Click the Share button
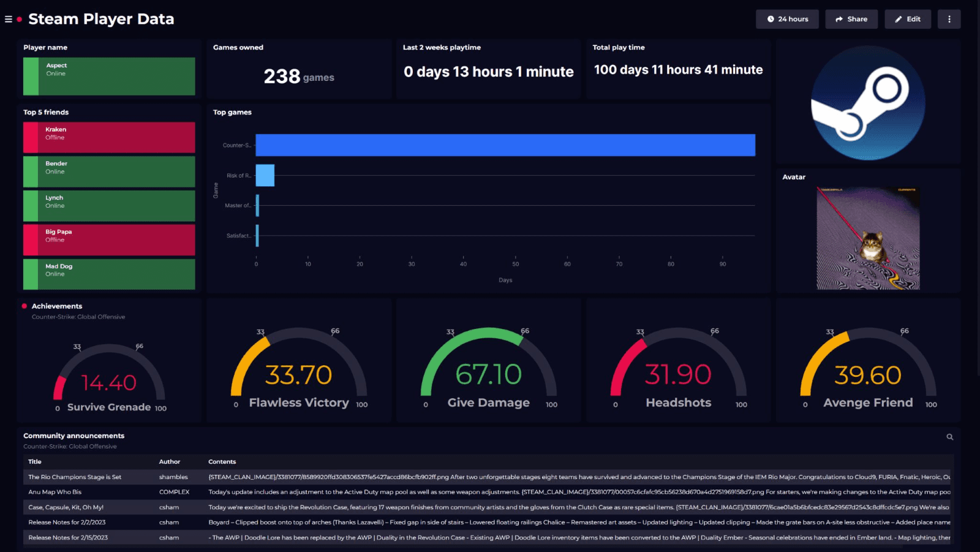 pyautogui.click(x=851, y=19)
